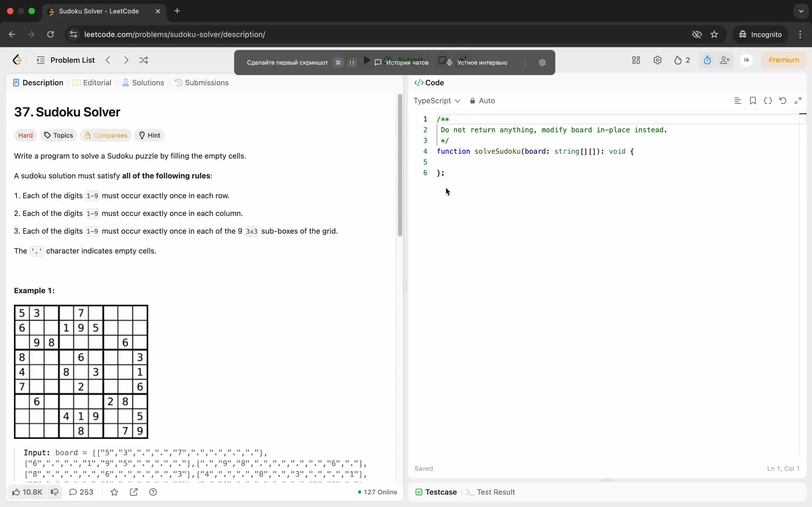This screenshot has height=507, width=812.
Task: Click the share problem icon
Action: (x=133, y=492)
